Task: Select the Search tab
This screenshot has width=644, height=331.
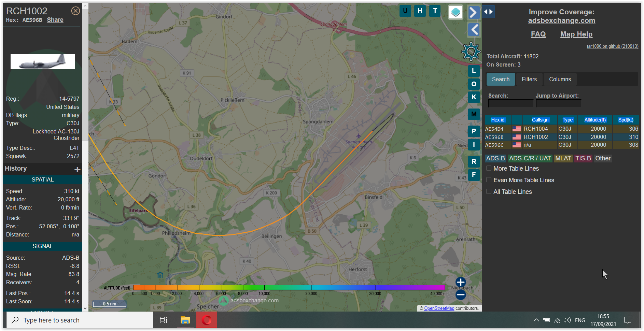Action: point(501,79)
